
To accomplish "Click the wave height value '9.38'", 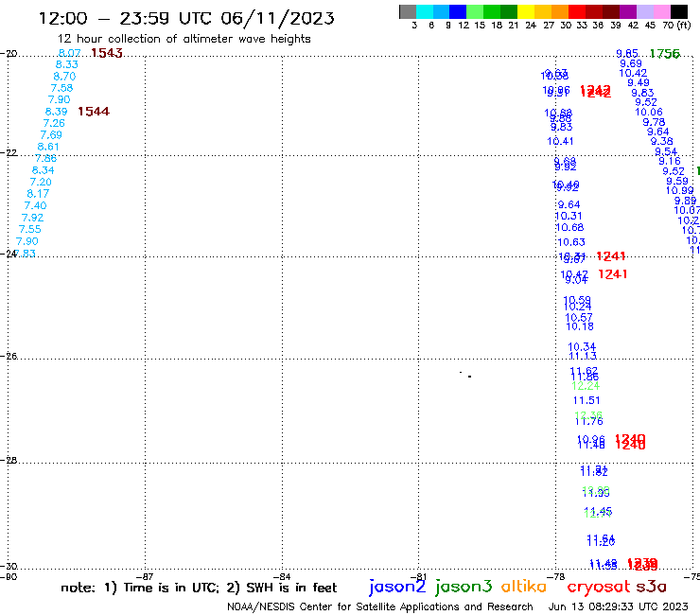I will click(x=661, y=142).
